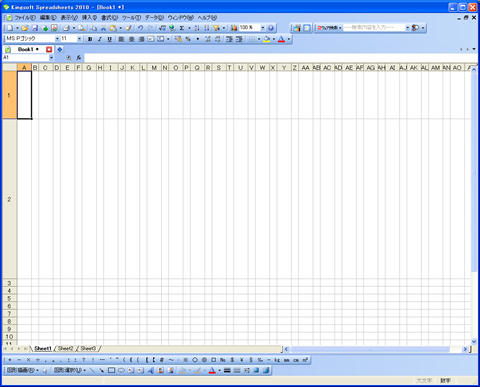Insert function using the fx icon
Viewport: 480px width, 387px height.
click(79, 58)
